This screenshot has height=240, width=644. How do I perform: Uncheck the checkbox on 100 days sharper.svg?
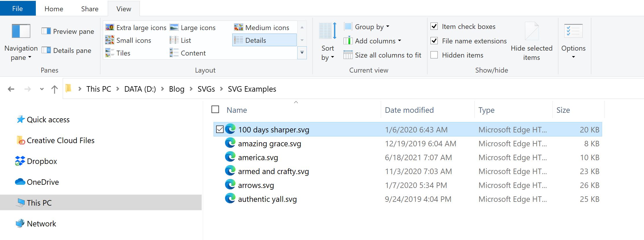click(220, 130)
